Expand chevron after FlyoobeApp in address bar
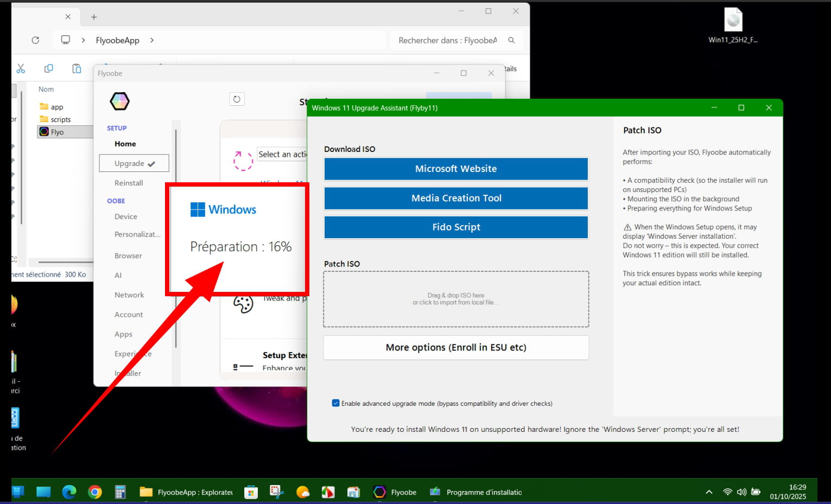Viewport: 831px width, 504px height. pyautogui.click(x=152, y=40)
